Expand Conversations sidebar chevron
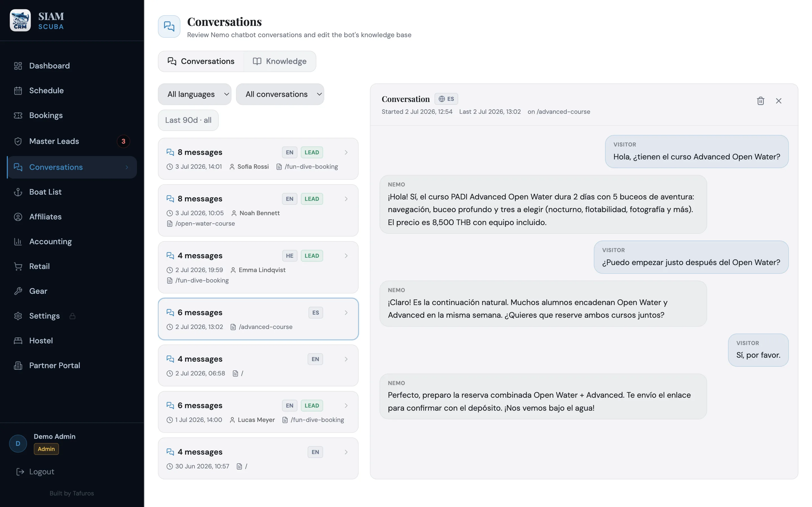The image size is (812, 507). [127, 167]
